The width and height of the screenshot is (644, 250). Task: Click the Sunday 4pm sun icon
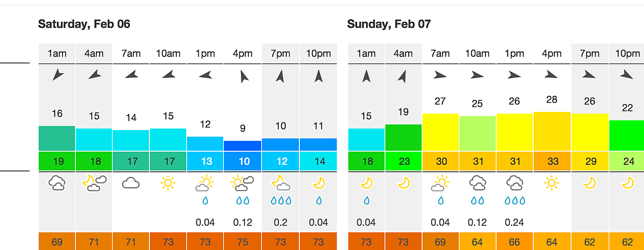[x=551, y=183]
